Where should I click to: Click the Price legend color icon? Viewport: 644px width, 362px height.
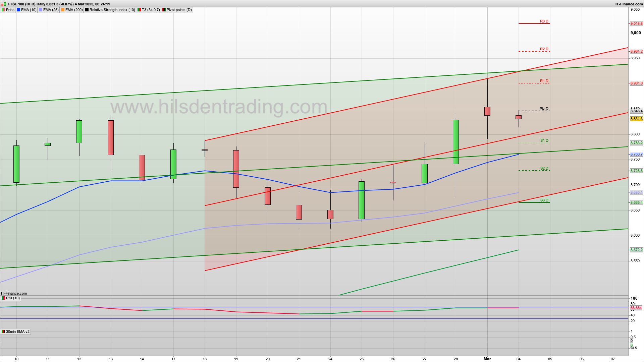pos(3,10)
